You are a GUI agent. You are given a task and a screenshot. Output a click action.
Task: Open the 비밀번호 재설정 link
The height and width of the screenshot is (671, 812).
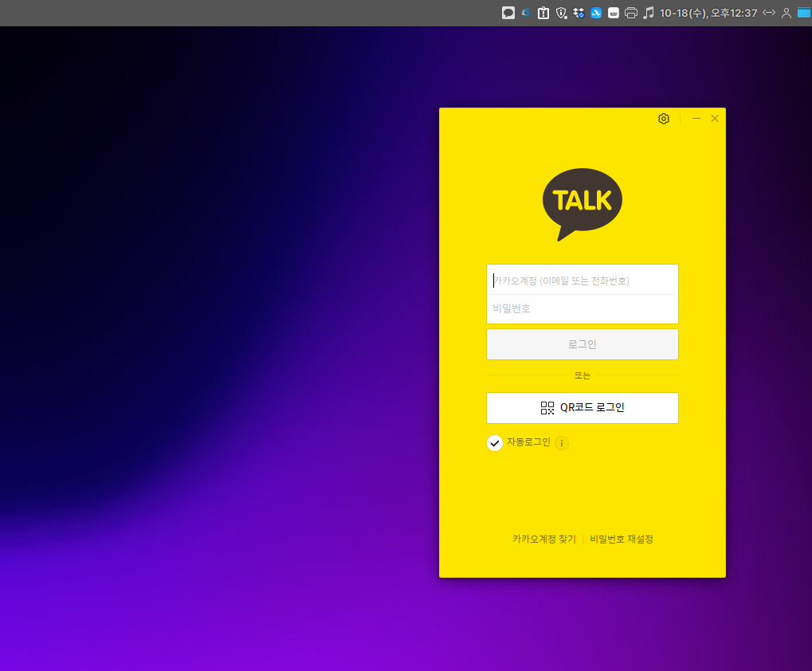point(622,540)
